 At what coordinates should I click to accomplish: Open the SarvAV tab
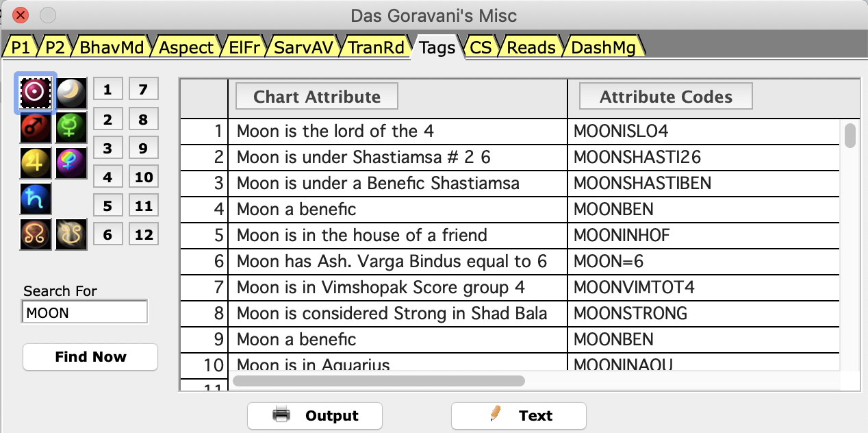point(305,47)
